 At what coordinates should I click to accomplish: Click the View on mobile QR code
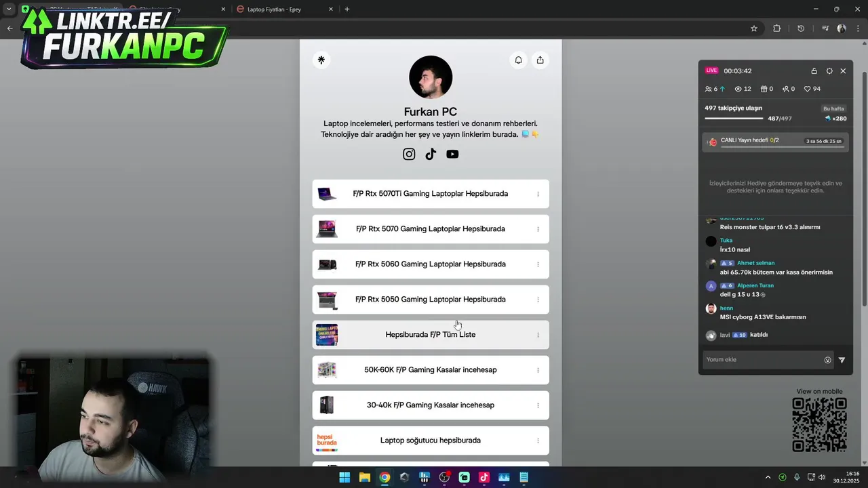tap(819, 425)
